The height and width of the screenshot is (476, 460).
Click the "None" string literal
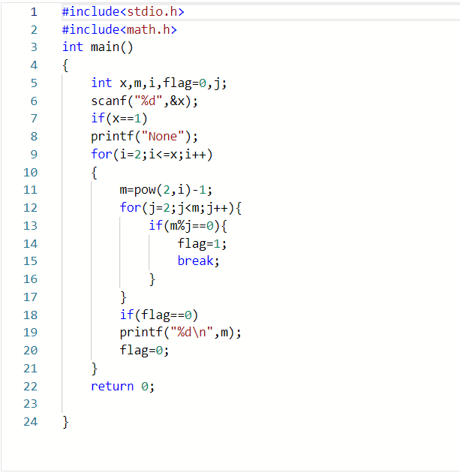coord(163,137)
